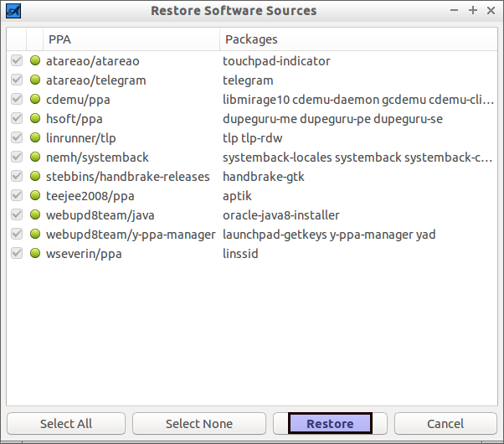
Task: Toggle the webupd8team/java checkbox
Action: (17, 215)
